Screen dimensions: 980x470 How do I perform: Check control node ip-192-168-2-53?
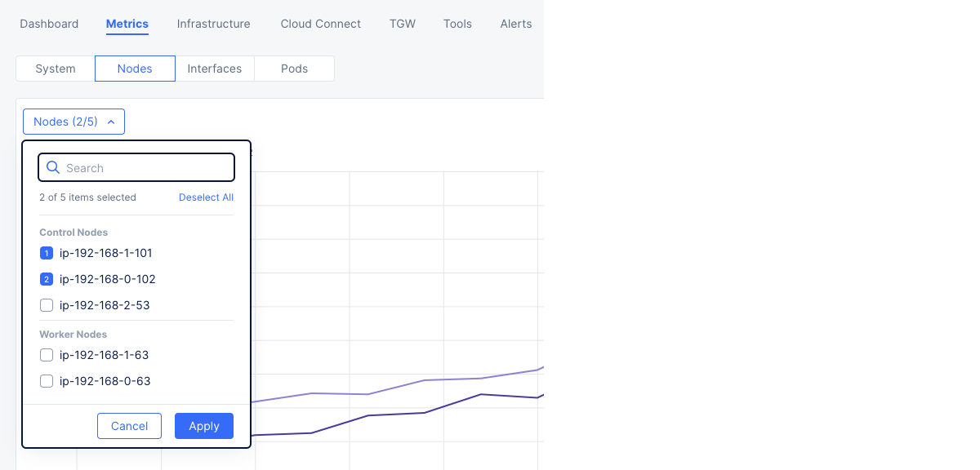point(47,305)
